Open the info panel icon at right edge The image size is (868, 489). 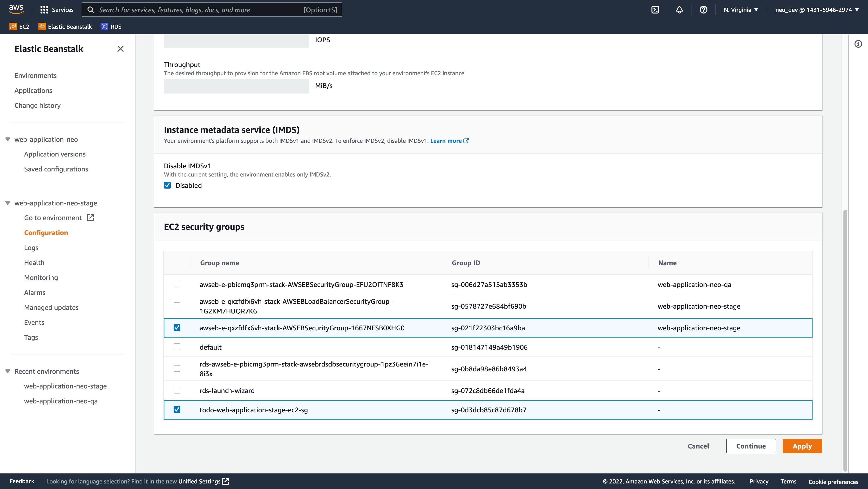tap(858, 44)
